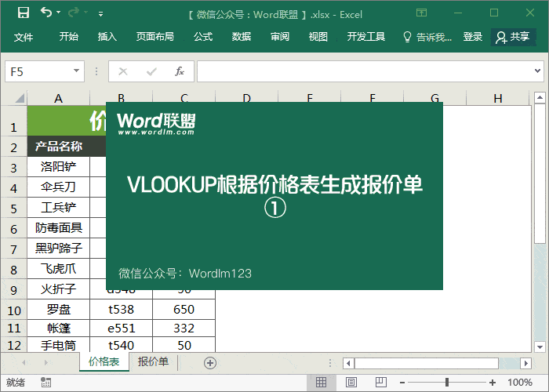Click cell containing 罗盘
The width and height of the screenshot is (549, 392).
point(59,309)
